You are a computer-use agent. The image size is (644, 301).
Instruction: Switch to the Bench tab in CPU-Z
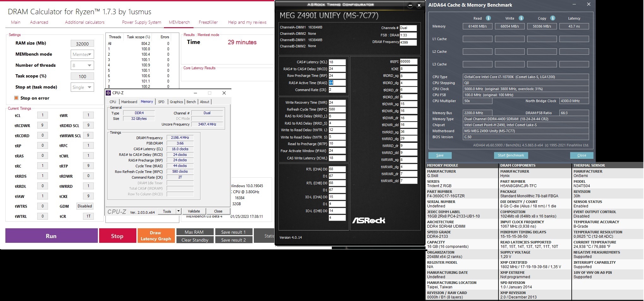point(191,102)
